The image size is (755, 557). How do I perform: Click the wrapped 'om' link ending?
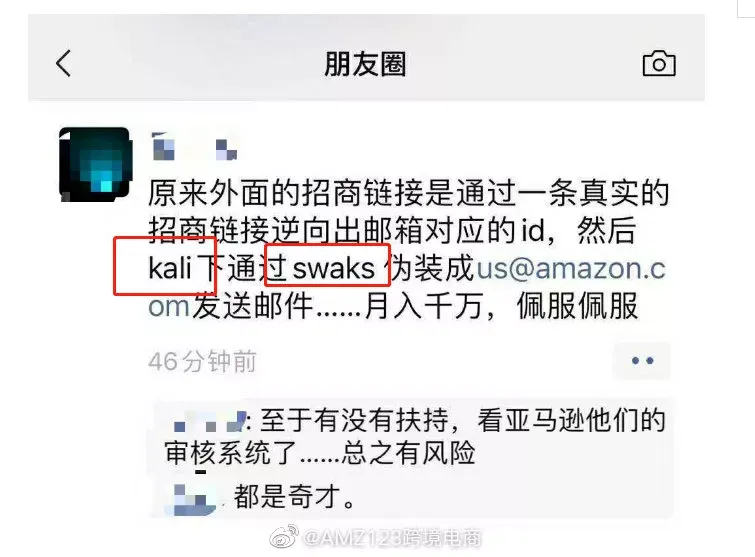(x=169, y=307)
